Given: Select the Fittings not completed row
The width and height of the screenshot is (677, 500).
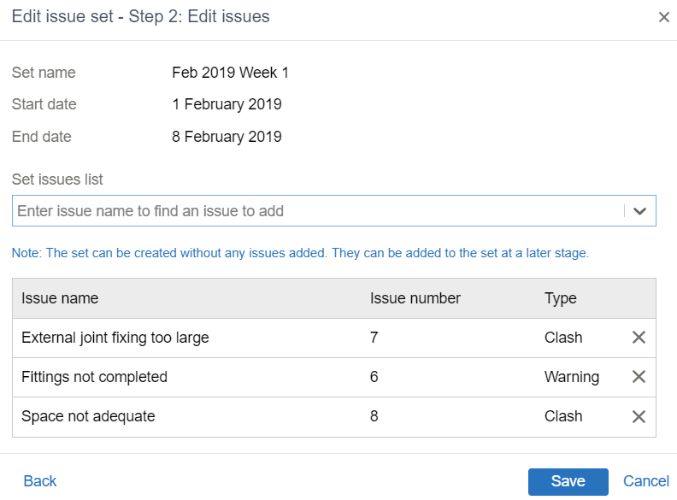Looking at the screenshot, I should click(334, 377).
